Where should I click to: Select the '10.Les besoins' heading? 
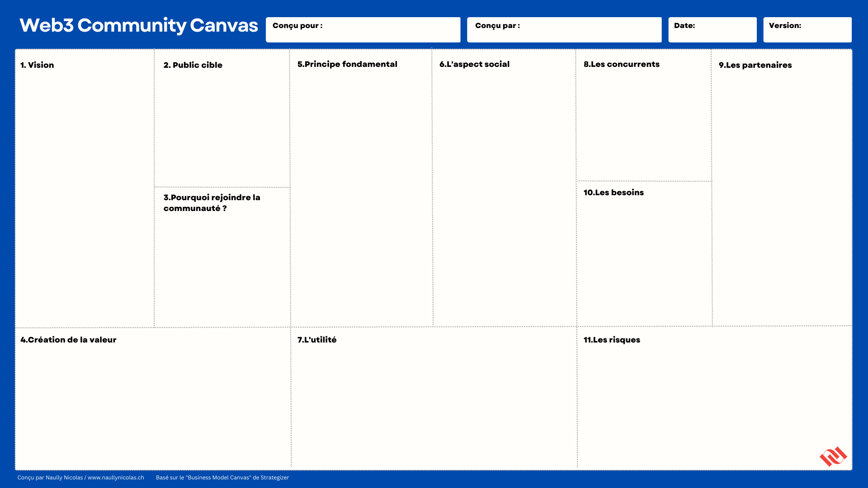pos(613,192)
